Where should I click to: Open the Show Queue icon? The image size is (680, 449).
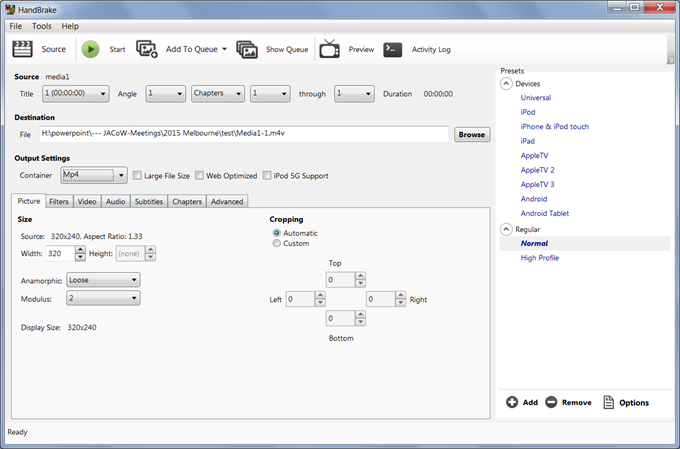[247, 49]
